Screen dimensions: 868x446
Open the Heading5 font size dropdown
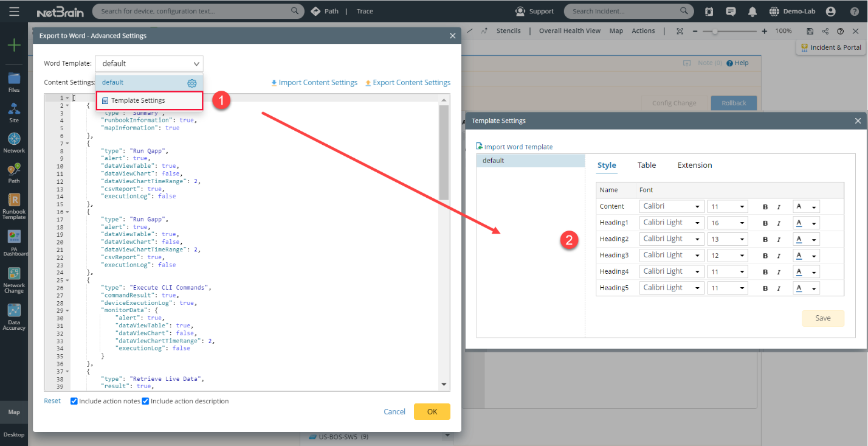(728, 288)
